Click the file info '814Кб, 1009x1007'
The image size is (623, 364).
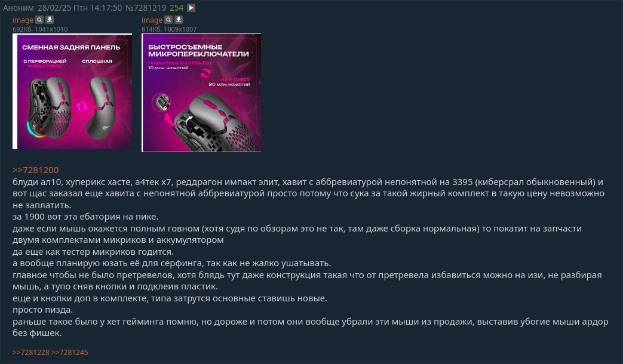[x=169, y=29]
